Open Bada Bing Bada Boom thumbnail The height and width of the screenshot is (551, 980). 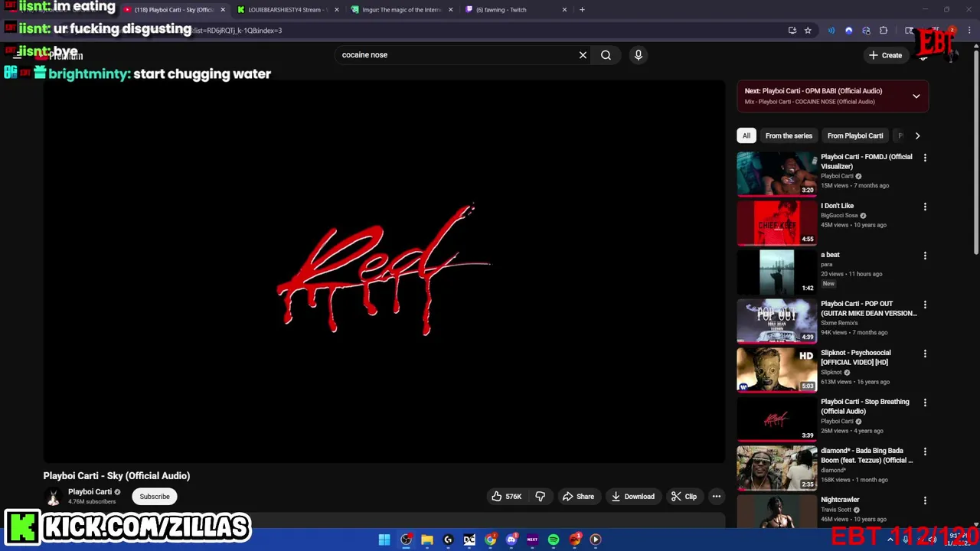(x=776, y=468)
